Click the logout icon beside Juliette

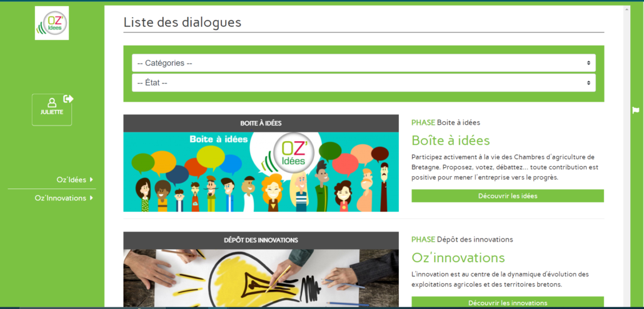[68, 99]
